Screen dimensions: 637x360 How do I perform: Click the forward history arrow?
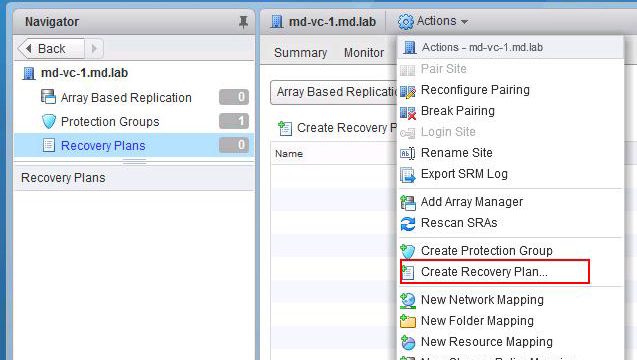point(94,49)
